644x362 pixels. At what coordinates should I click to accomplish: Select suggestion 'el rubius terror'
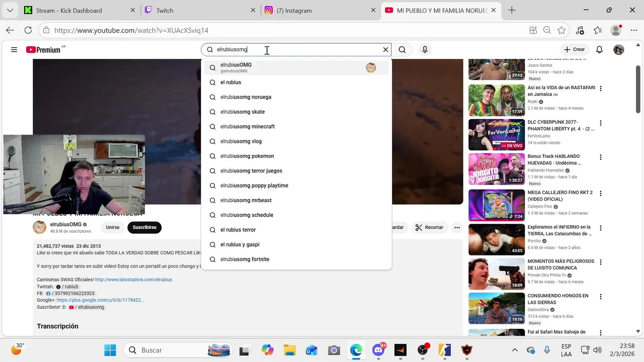tap(296, 230)
